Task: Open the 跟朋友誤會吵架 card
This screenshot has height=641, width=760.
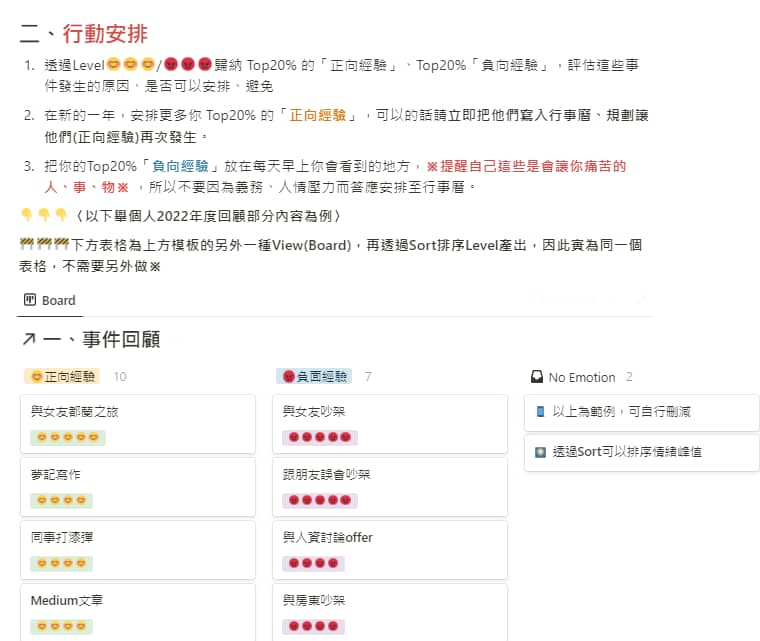Action: tap(389, 486)
